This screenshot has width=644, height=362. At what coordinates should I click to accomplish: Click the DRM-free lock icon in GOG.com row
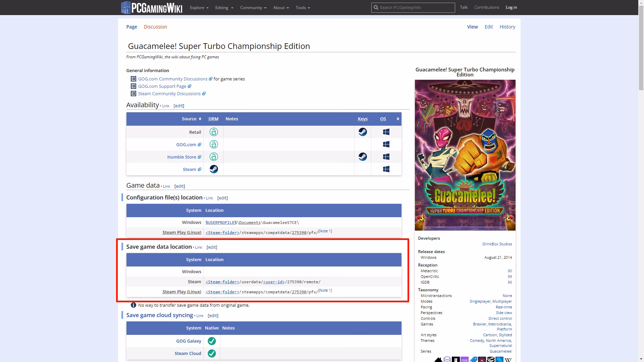coord(214,144)
